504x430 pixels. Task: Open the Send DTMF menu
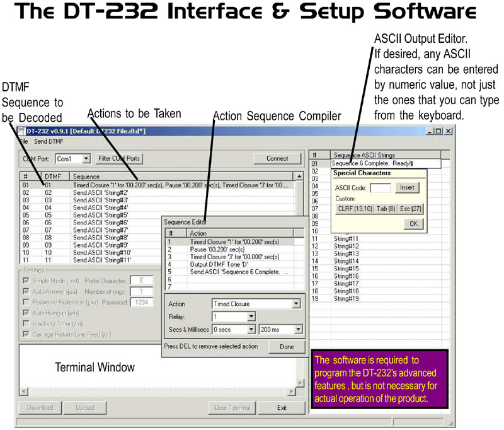pyautogui.click(x=48, y=142)
